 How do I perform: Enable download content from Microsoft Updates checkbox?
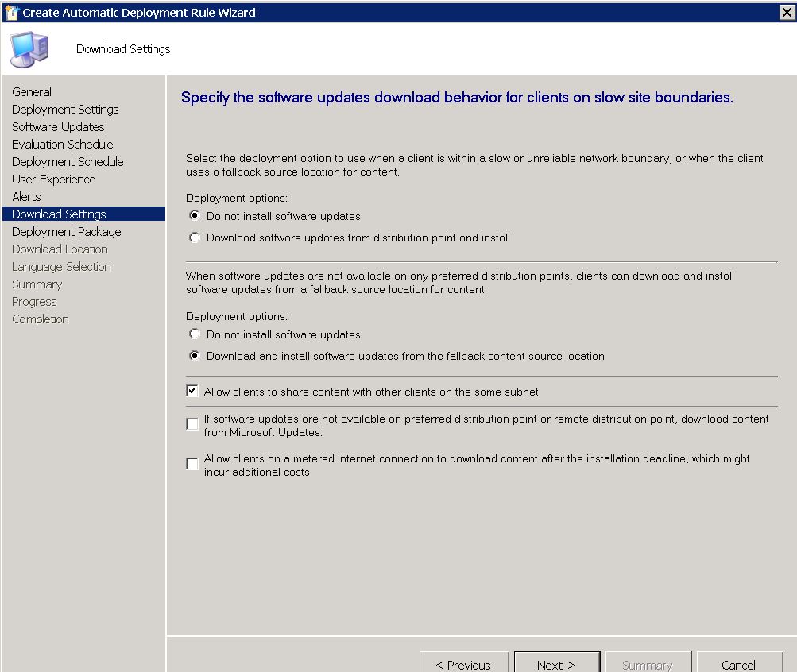192,424
